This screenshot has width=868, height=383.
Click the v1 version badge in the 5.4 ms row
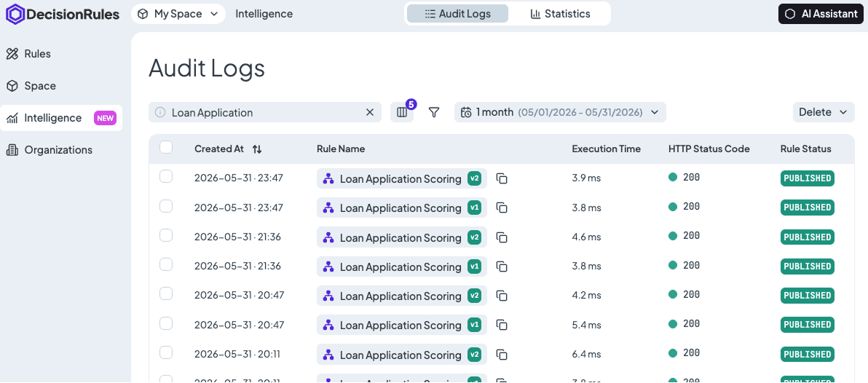pos(474,324)
